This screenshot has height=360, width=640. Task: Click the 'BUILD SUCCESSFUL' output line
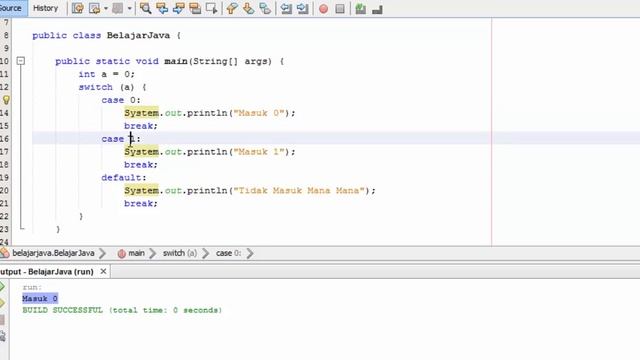tap(122, 310)
